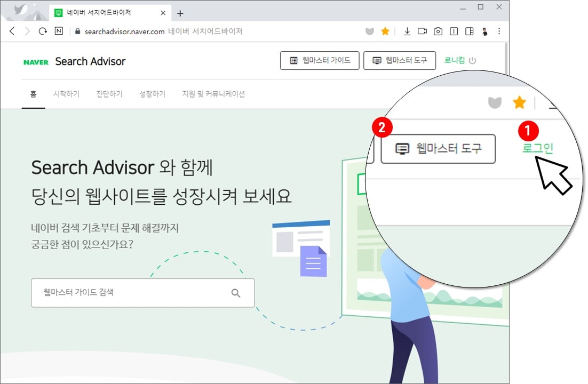Click the 네이버 검색 기초부터 문제 해결까지 text
588x384 pixels.
[105, 228]
